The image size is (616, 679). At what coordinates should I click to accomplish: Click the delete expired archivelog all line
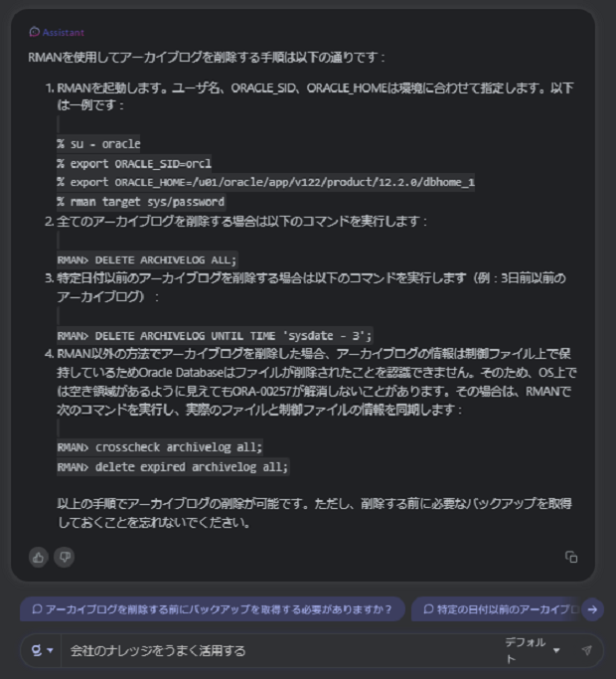click(x=173, y=467)
